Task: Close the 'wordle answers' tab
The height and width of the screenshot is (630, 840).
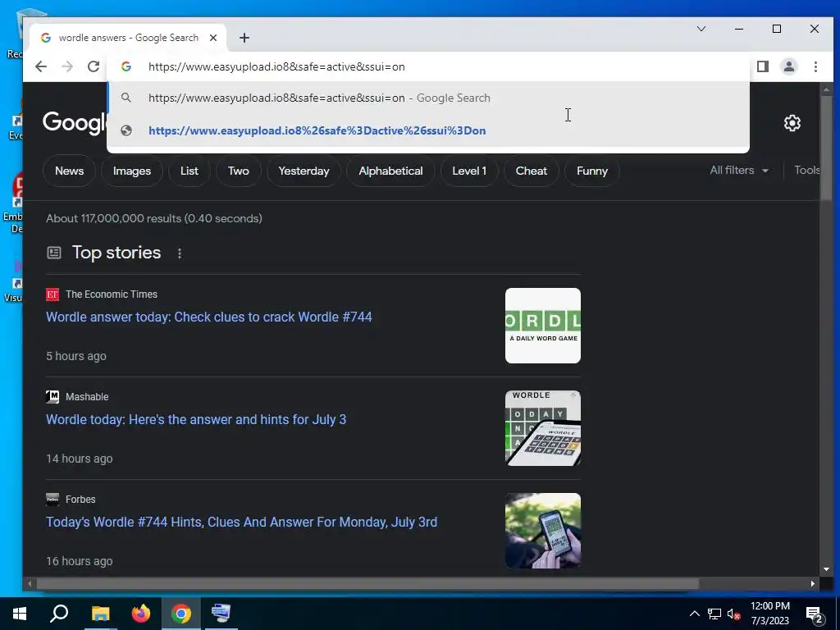Action: coord(213,38)
